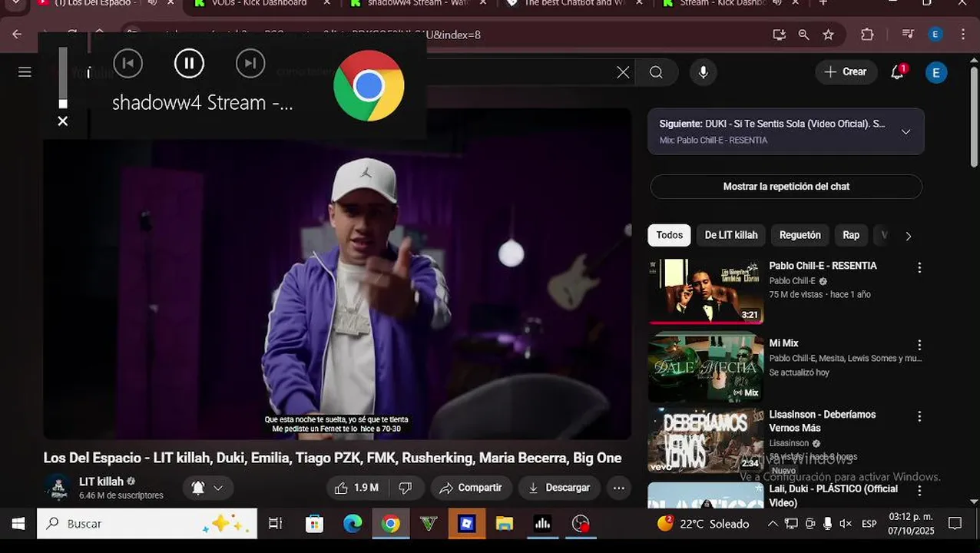Open the LIT killah channel avatar
This screenshot has width=980, height=553.
[58, 488]
